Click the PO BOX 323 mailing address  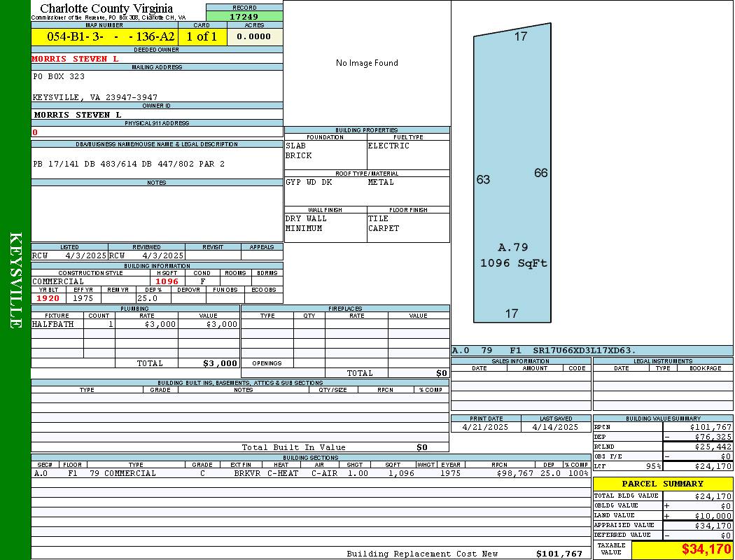click(59, 76)
